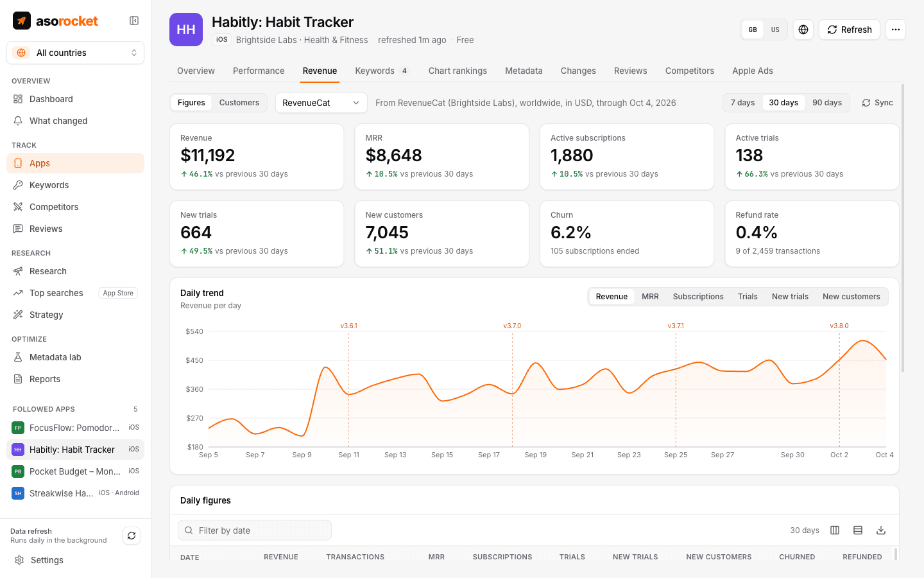Switch storefront to GB

tap(753, 30)
